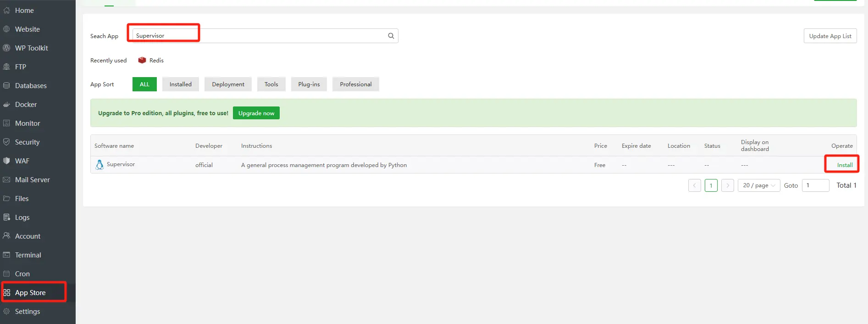868x324 pixels.
Task: Open the Cron calendar icon
Action: (6, 274)
